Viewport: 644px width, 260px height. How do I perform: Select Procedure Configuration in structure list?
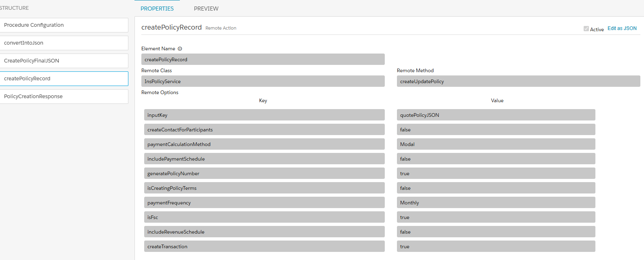coord(64,25)
